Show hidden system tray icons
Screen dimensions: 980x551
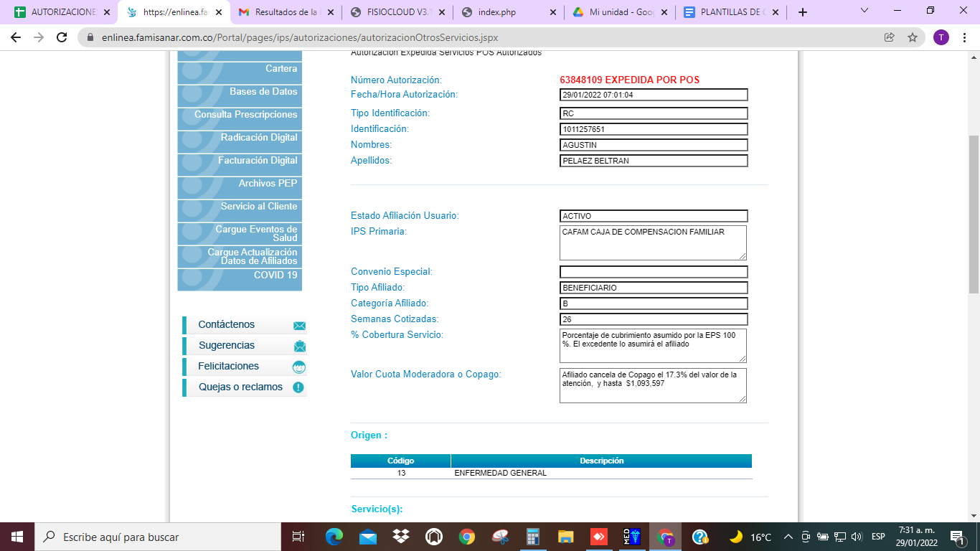pyautogui.click(x=788, y=537)
